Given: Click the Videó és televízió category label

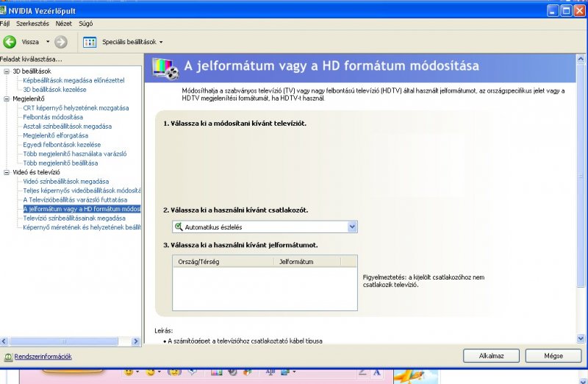Looking at the screenshot, I should [36, 172].
